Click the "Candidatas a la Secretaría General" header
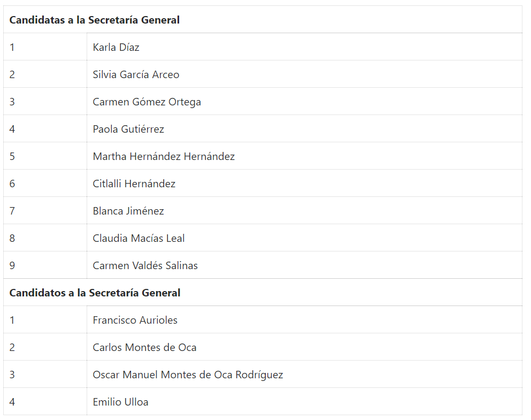 point(95,20)
